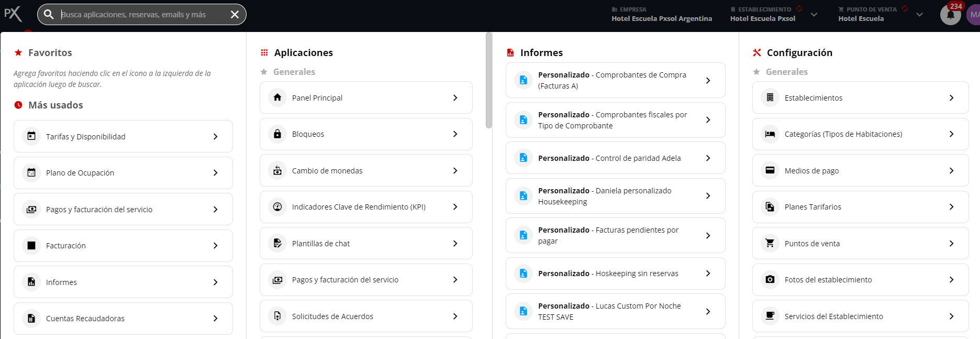Select Planes Tarifarios menu item
The height and width of the screenshot is (339, 980).
[860, 207]
